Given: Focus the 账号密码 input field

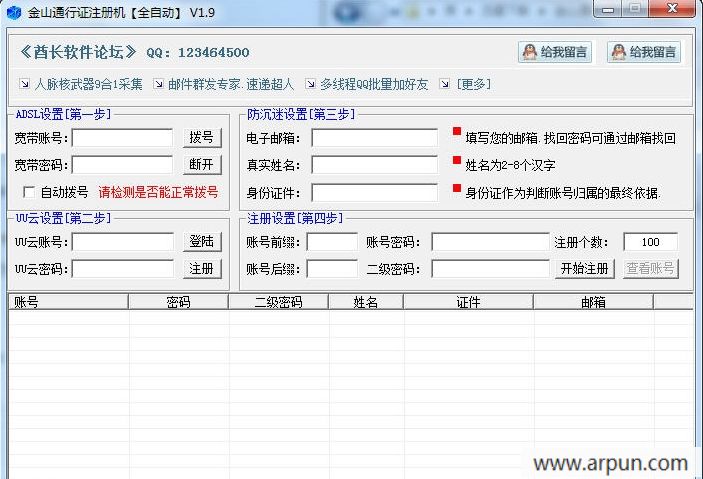Looking at the screenshot, I should point(490,242).
